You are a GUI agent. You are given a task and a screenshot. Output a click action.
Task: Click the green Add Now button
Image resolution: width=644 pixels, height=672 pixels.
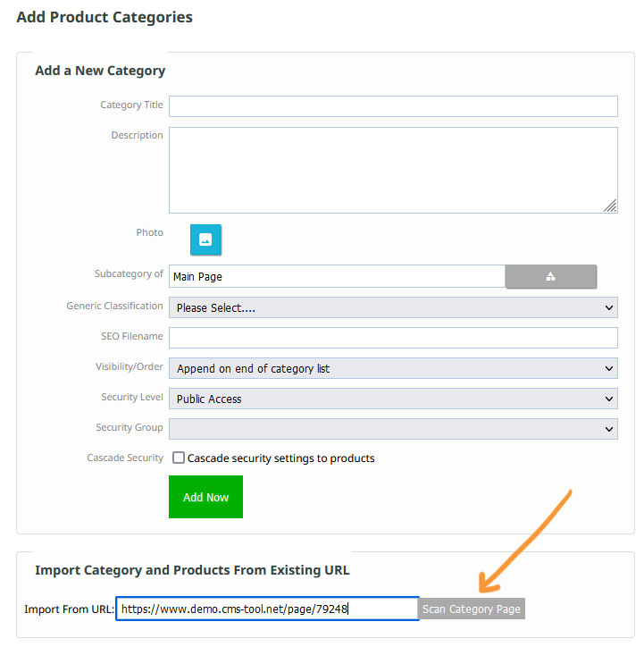click(205, 497)
